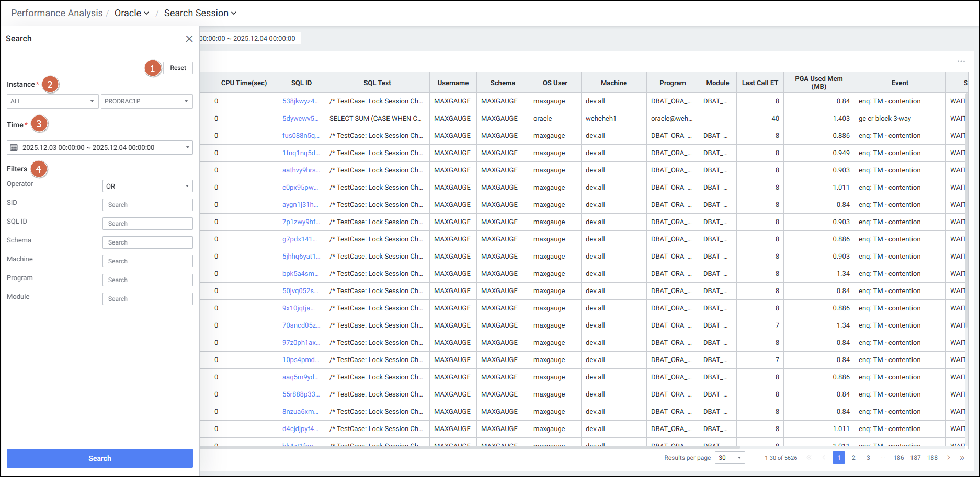Open the Oracle breadcrumb menu
Image resolution: width=980 pixels, height=477 pixels.
click(132, 13)
